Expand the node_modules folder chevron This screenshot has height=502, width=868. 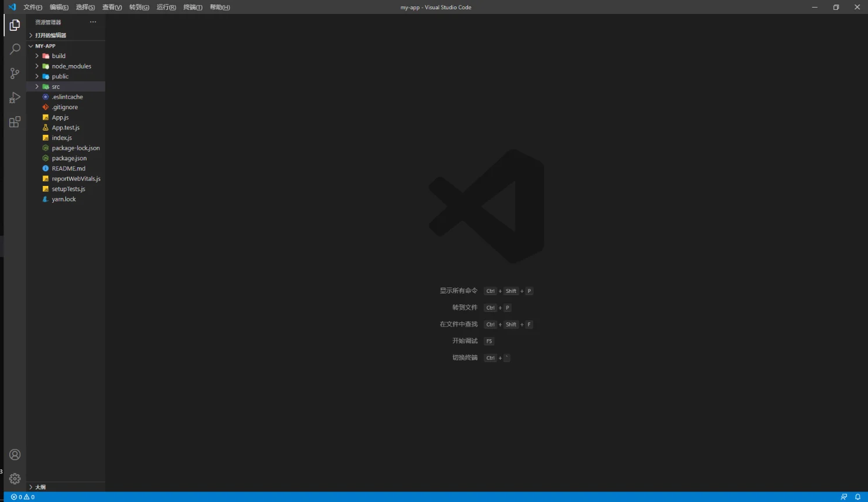tap(37, 66)
